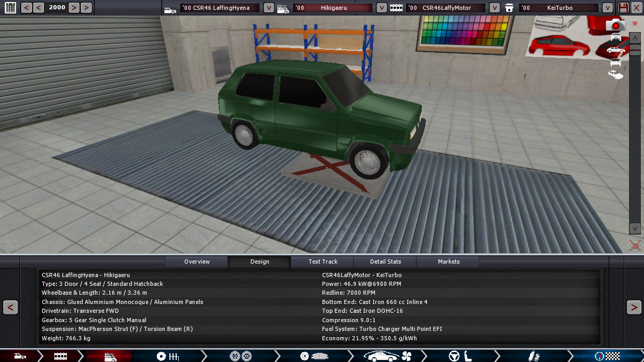Click the vertical scrollbar handle on right edge
Screen dimensions: 644x362
[x=635, y=50]
